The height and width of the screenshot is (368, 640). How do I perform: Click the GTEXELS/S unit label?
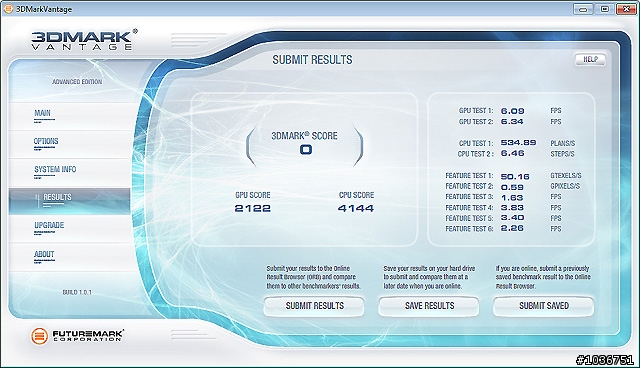[x=566, y=175]
